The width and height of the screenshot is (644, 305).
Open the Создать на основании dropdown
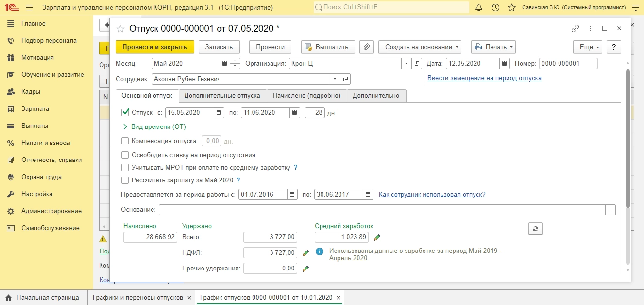click(x=420, y=47)
